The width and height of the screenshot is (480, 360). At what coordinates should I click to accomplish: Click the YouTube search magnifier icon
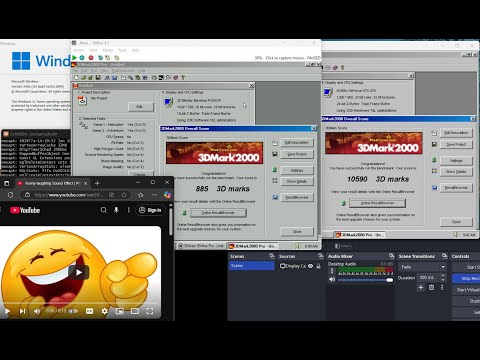(104, 210)
